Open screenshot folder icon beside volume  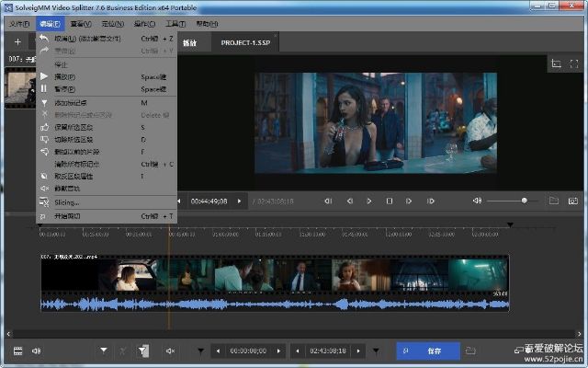click(x=554, y=201)
